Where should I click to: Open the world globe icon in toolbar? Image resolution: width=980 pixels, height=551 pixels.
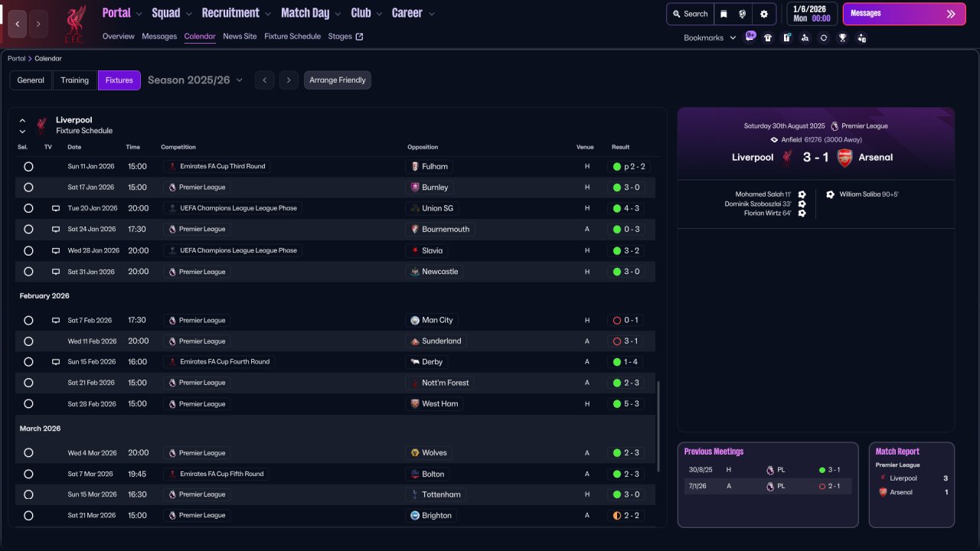pyautogui.click(x=742, y=14)
